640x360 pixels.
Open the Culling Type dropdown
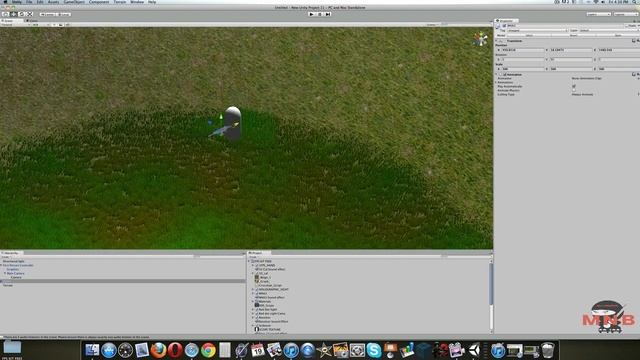[605, 94]
